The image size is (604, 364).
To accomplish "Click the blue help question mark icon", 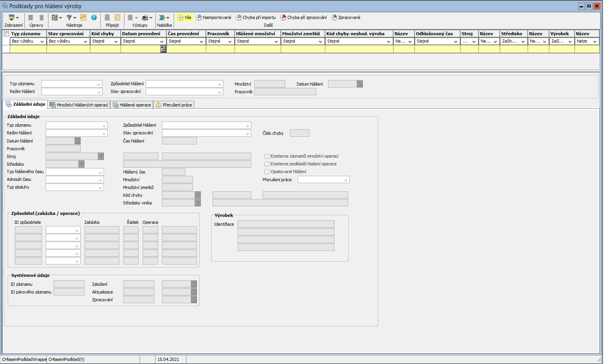I will (94, 17).
